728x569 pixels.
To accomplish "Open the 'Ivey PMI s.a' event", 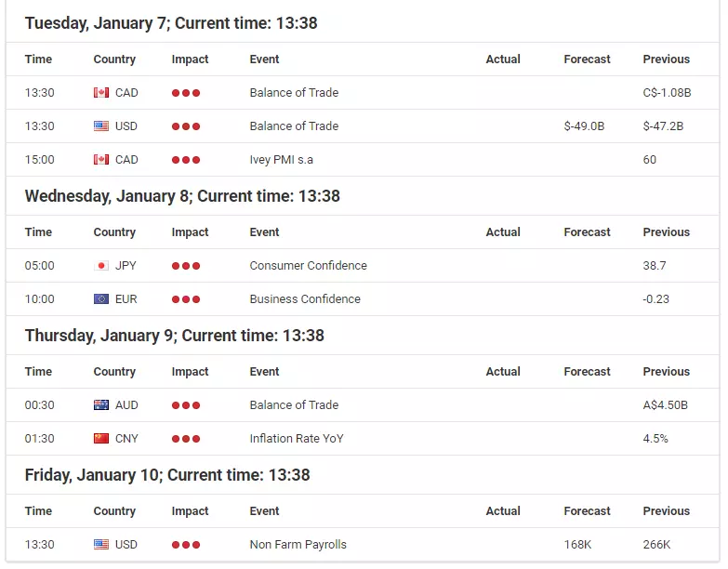I will (x=282, y=160).
